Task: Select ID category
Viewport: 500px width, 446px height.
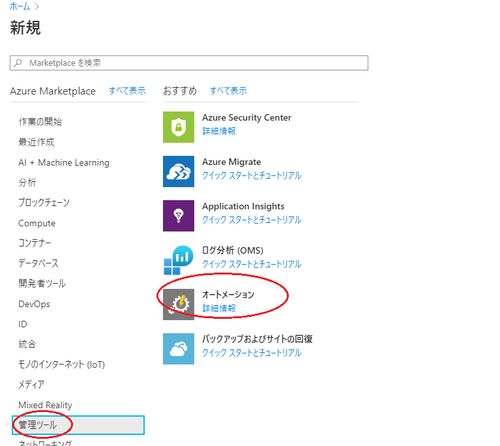Action: tap(23, 324)
